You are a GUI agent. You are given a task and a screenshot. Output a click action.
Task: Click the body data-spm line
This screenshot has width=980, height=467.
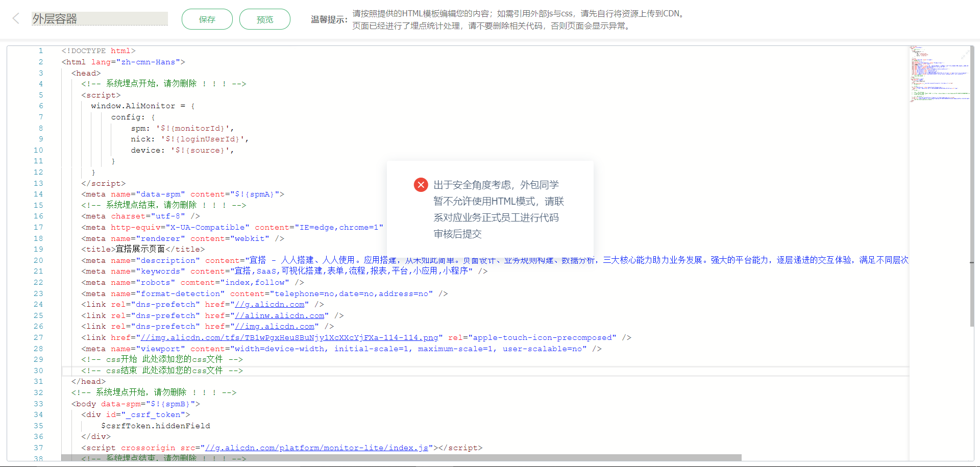[x=136, y=404]
